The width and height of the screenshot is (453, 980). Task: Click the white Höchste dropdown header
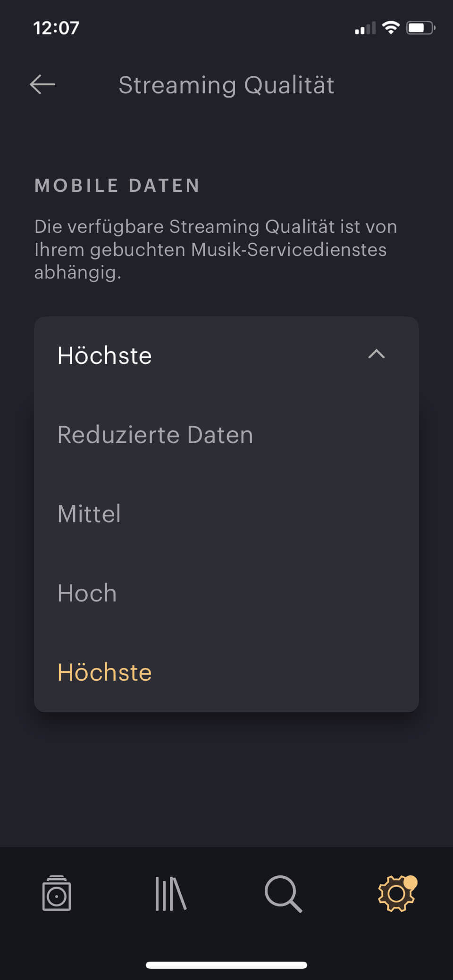[x=105, y=355]
